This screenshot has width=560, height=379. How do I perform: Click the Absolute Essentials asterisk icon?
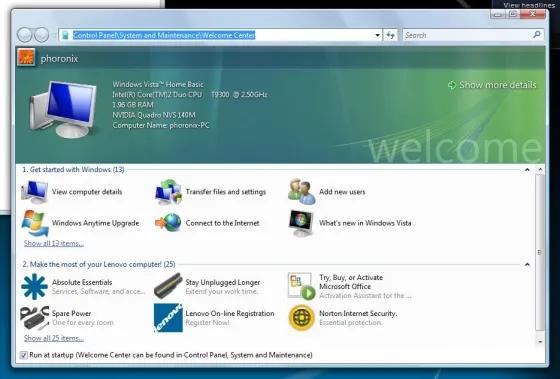(x=34, y=286)
